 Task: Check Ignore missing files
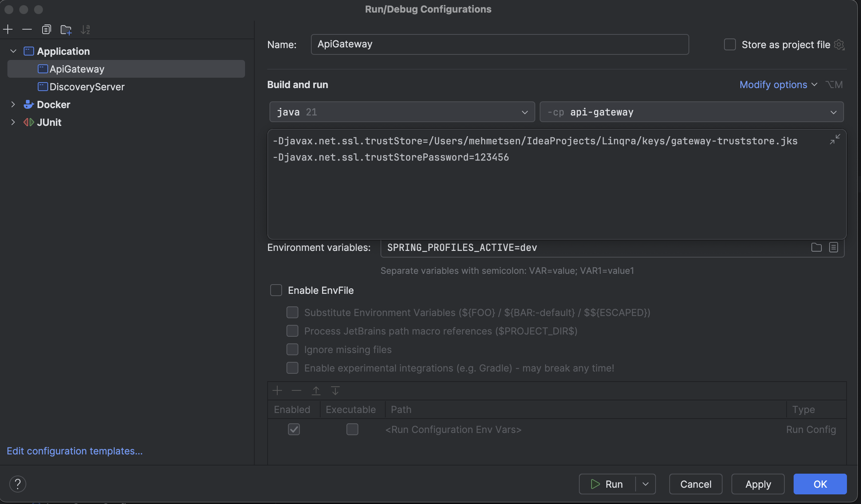(x=292, y=349)
